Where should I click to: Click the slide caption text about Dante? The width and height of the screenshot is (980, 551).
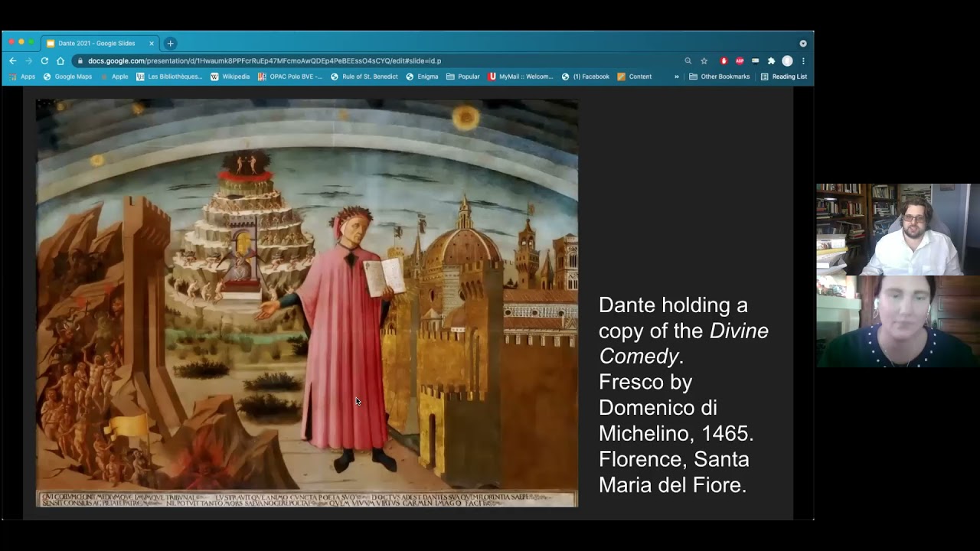pyautogui.click(x=683, y=395)
